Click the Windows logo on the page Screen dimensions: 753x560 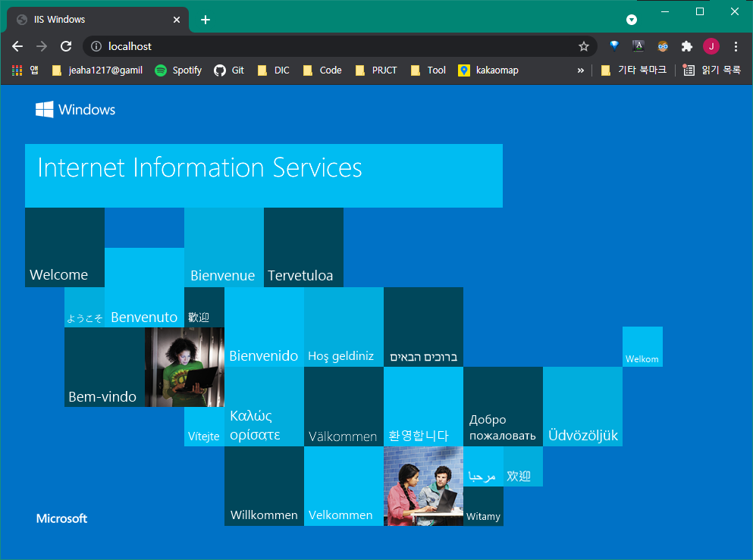click(x=75, y=109)
